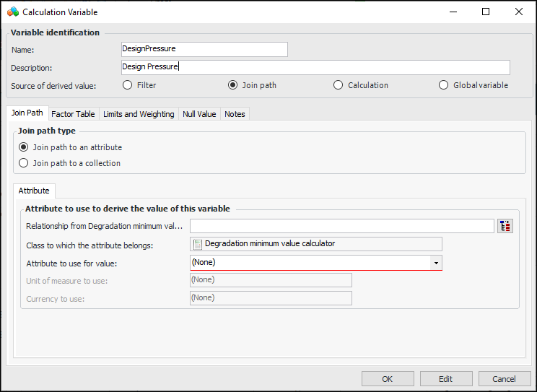Select the Filter radio button
The height and width of the screenshot is (392, 537).
(x=128, y=85)
